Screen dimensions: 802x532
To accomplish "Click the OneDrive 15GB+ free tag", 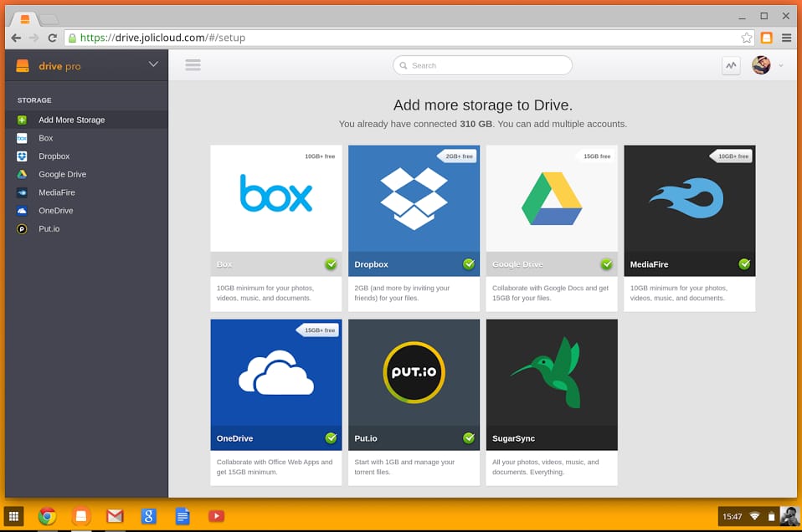I will point(317,330).
